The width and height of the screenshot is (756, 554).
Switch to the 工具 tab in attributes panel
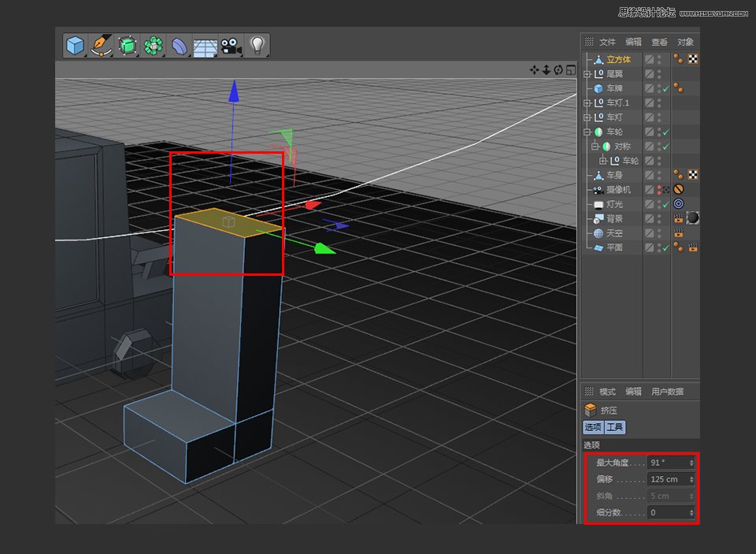click(x=613, y=426)
